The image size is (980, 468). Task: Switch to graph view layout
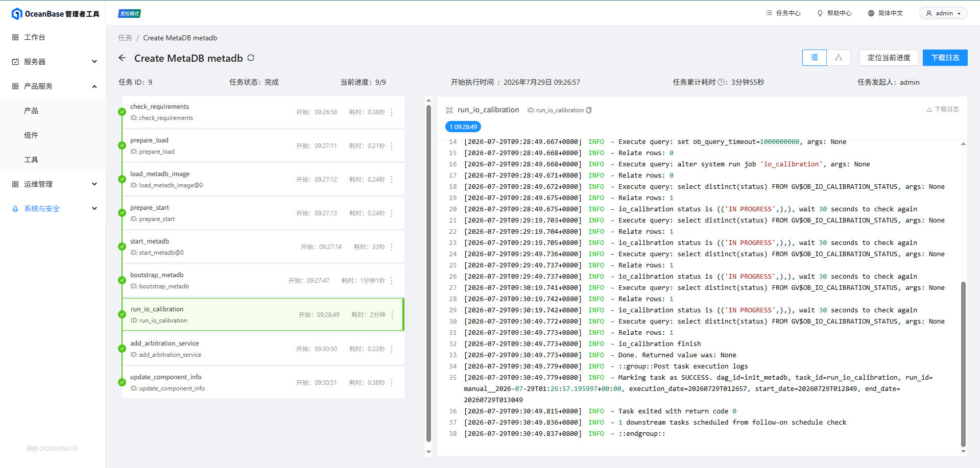click(x=839, y=58)
